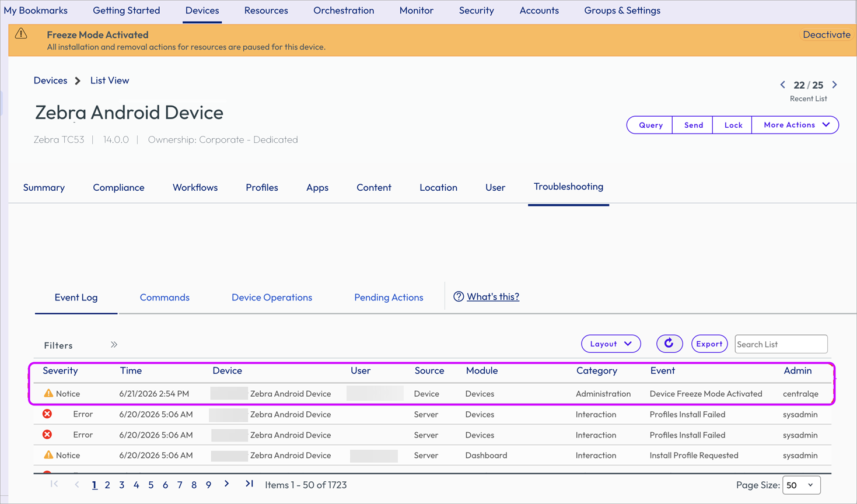This screenshot has width=857, height=504.
Task: Go to next device in Recent List
Action: (835, 85)
